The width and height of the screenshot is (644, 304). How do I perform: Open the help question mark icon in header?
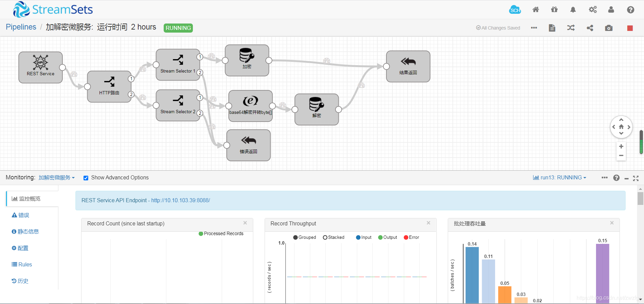click(x=631, y=10)
